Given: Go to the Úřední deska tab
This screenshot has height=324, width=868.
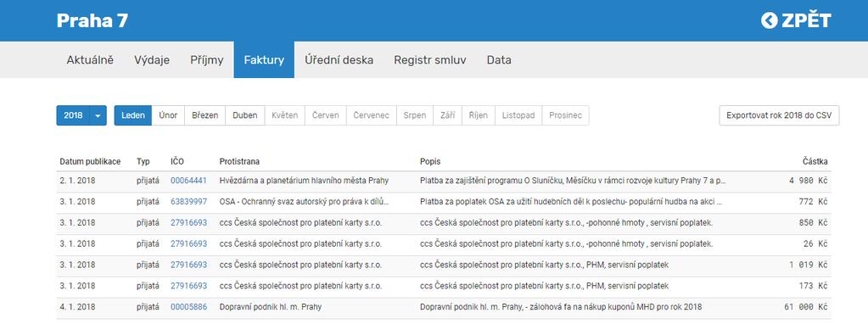Looking at the screenshot, I should click(x=339, y=59).
